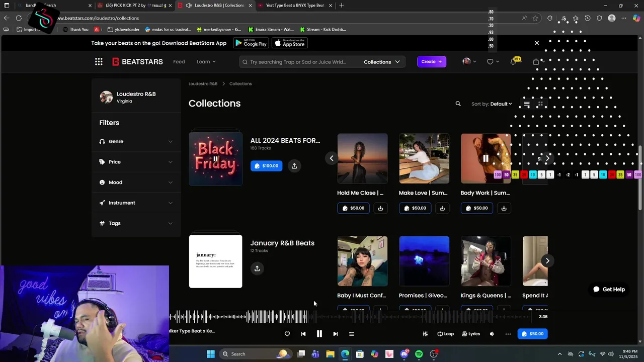Screen dimensions: 644x362
Task: Expand the Mood filter
Action: (136, 183)
